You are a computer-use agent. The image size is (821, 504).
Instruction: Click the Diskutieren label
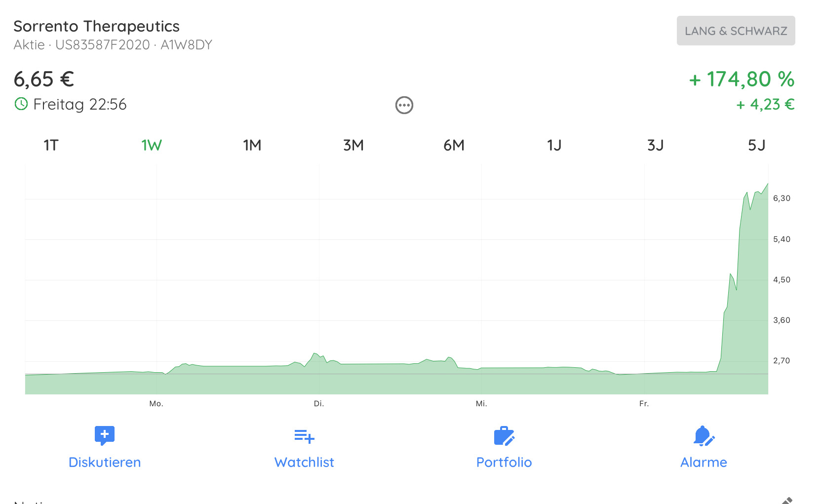click(105, 462)
